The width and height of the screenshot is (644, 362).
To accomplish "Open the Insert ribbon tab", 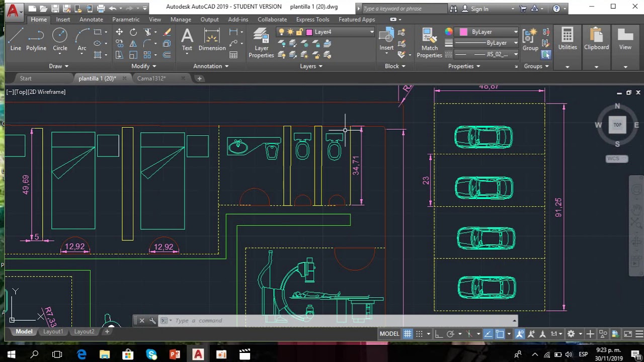I will [x=63, y=19].
